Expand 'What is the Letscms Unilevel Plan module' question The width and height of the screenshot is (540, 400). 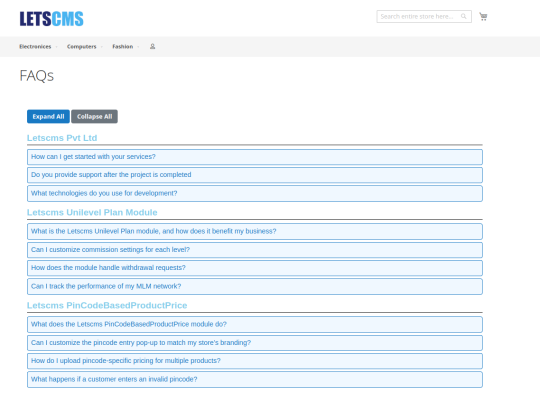pyautogui.click(x=255, y=231)
